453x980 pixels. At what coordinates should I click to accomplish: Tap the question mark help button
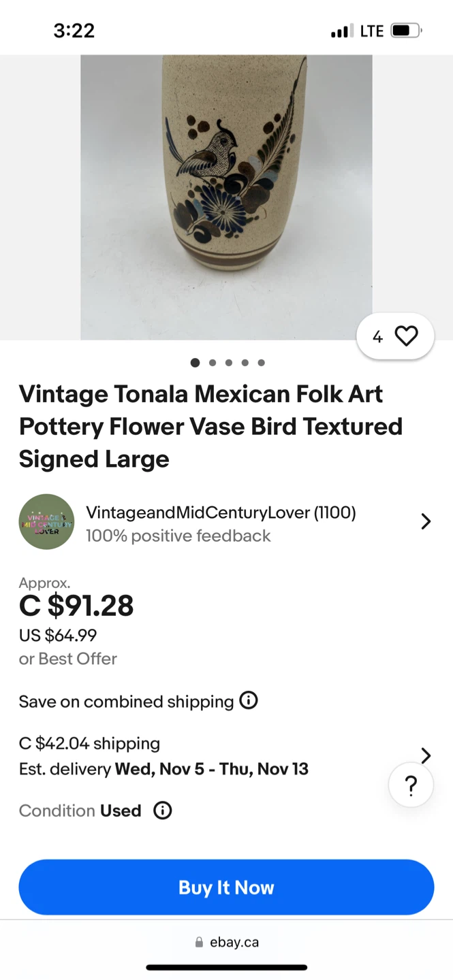coord(411,786)
